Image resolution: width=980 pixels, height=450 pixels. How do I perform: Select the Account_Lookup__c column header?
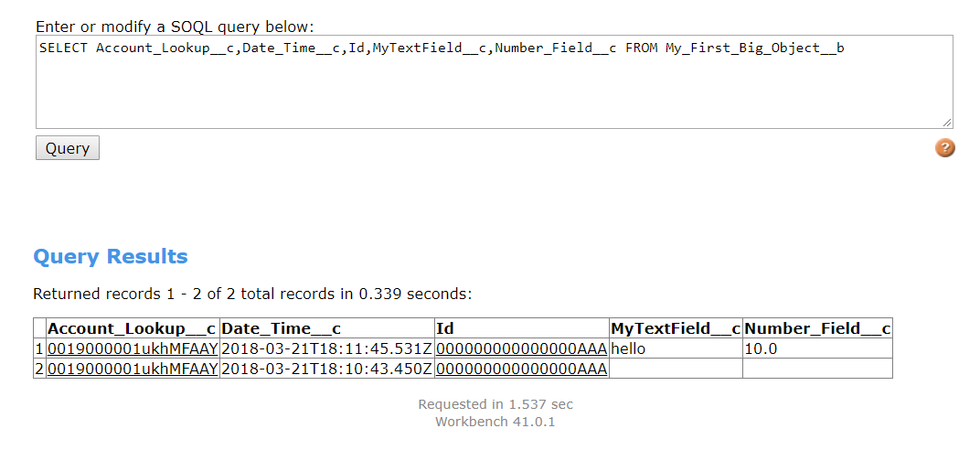(133, 328)
